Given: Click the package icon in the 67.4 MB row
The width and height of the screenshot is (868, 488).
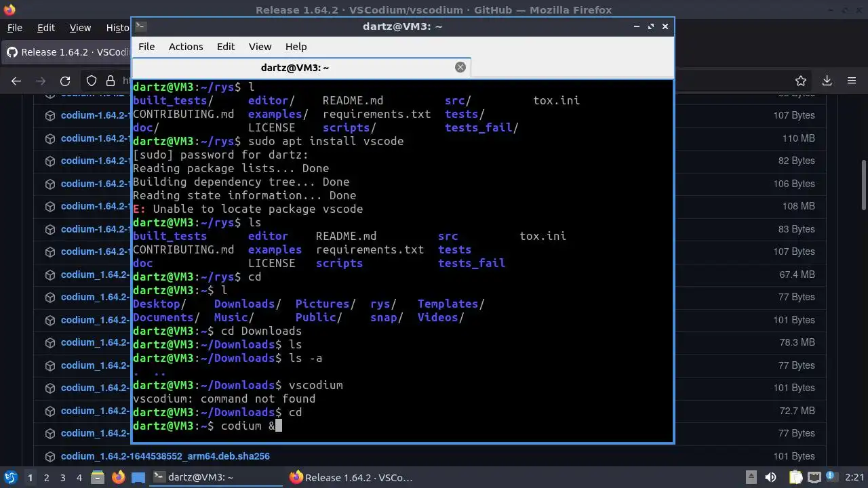Looking at the screenshot, I should (50, 274).
